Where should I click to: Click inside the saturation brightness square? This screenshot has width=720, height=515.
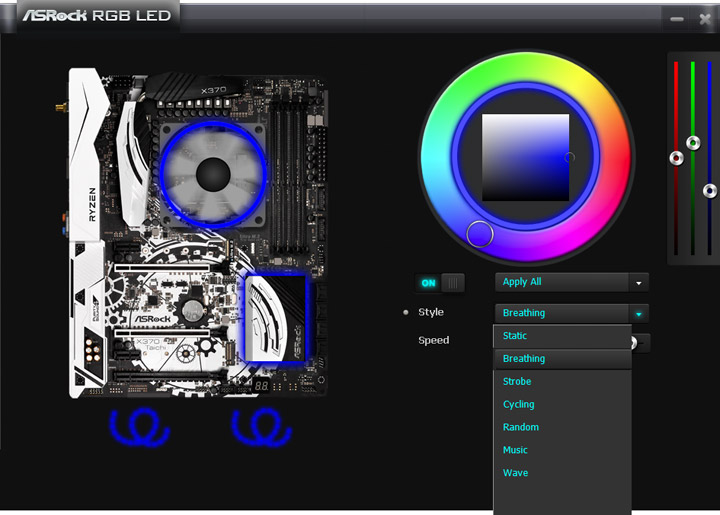pyautogui.click(x=525, y=157)
